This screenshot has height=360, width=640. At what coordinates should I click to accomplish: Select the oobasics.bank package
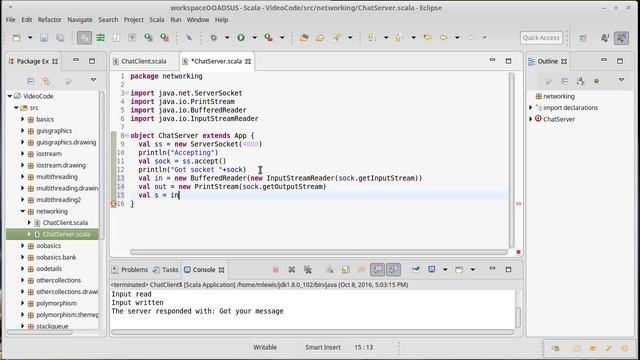(x=56, y=258)
